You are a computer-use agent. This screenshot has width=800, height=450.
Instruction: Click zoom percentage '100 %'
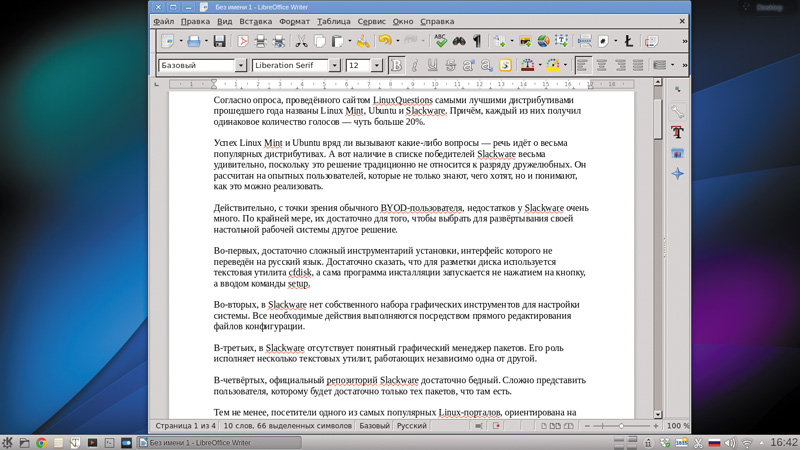point(677,426)
